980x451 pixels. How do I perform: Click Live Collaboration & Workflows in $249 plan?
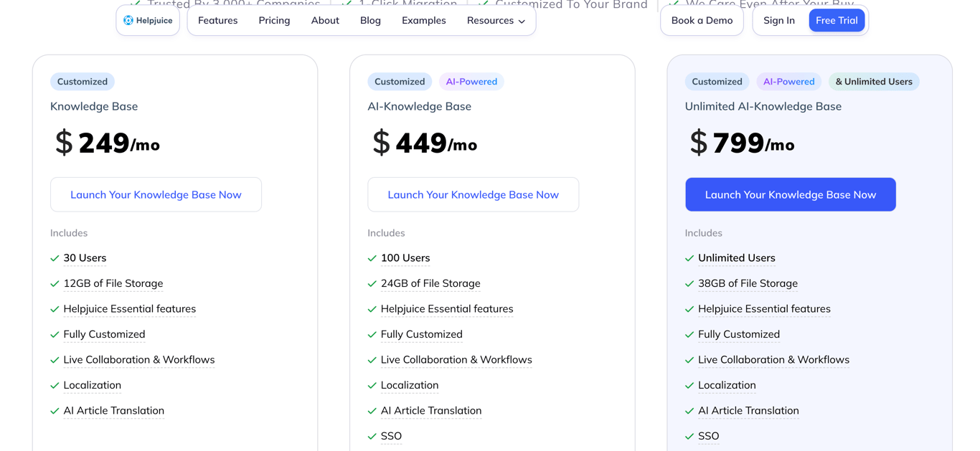pos(139,360)
